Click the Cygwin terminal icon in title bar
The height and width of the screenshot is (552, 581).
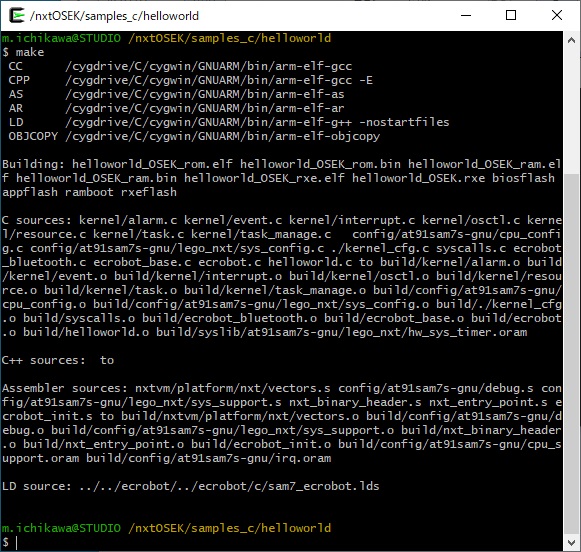click(x=17, y=16)
